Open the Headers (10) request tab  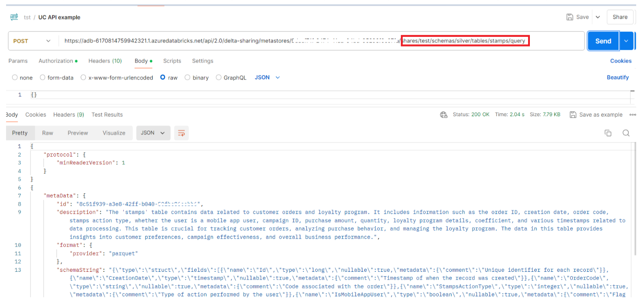(105, 61)
